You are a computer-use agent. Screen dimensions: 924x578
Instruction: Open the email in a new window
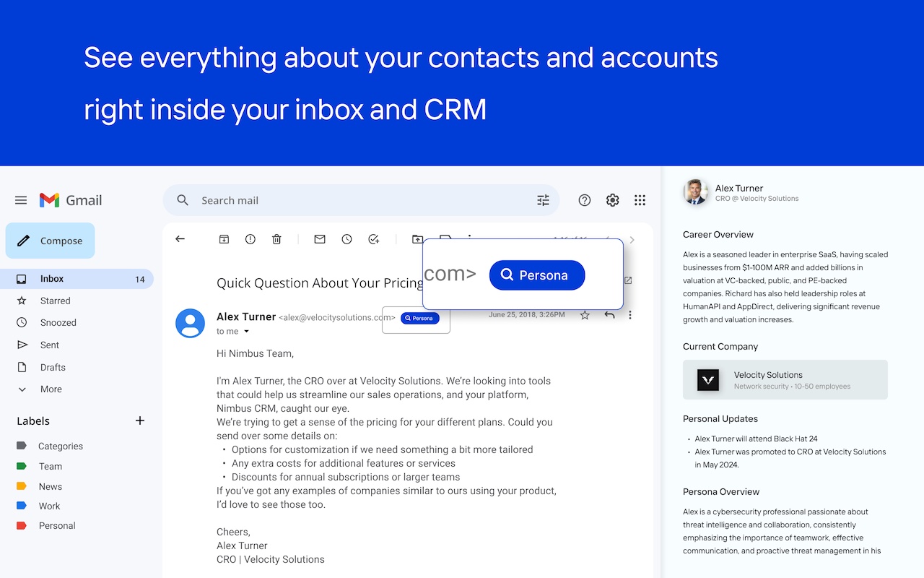click(628, 280)
